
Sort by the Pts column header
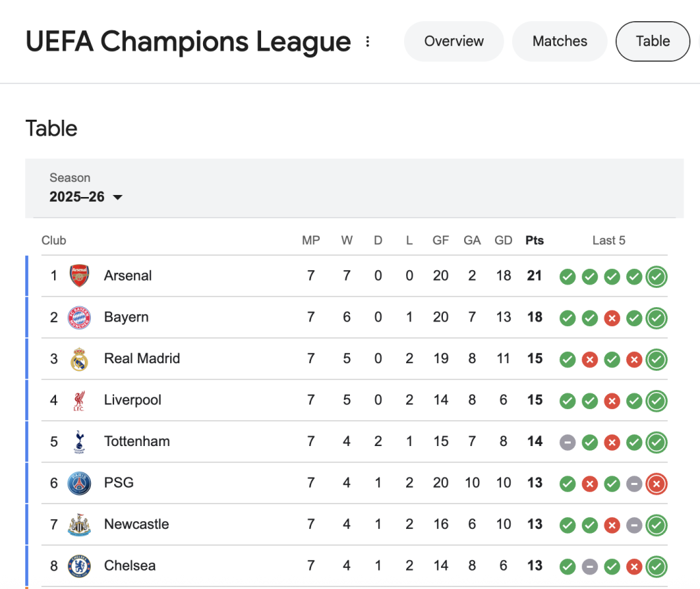pos(534,240)
